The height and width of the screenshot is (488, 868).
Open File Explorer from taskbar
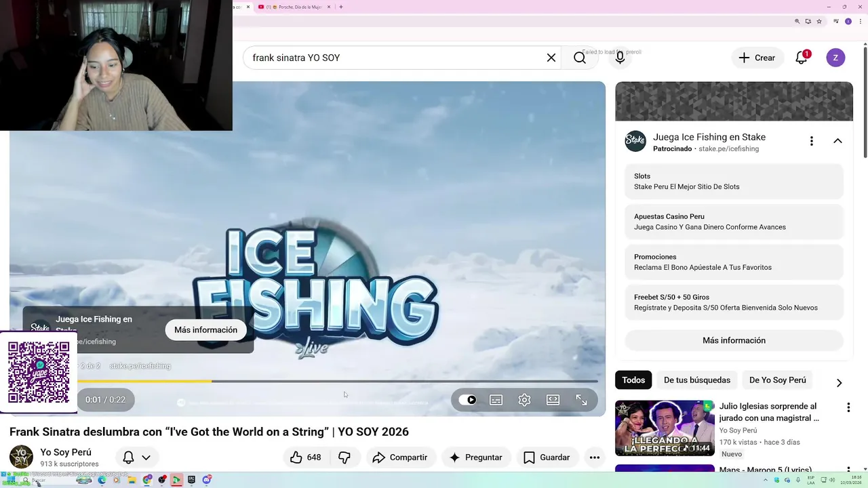[x=132, y=480]
